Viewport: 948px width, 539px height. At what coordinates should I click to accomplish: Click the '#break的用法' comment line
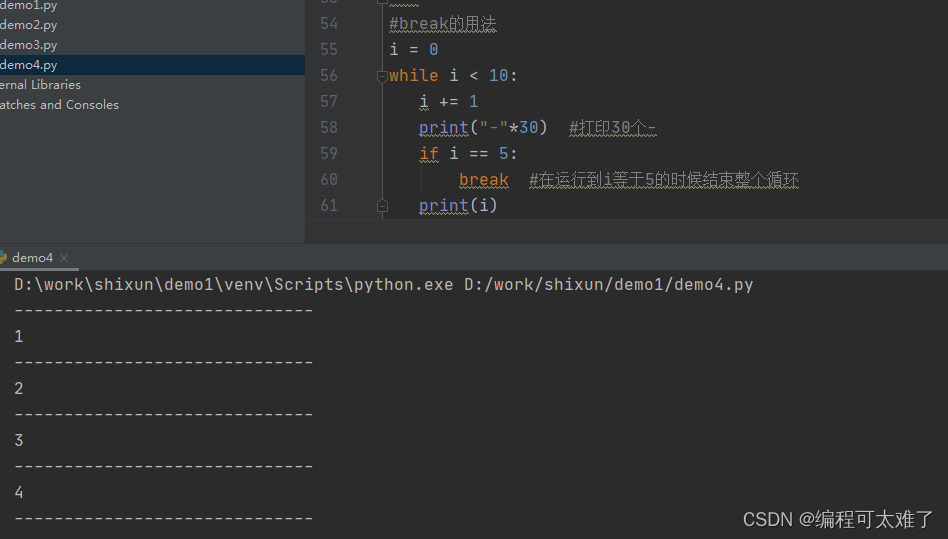click(x=443, y=24)
